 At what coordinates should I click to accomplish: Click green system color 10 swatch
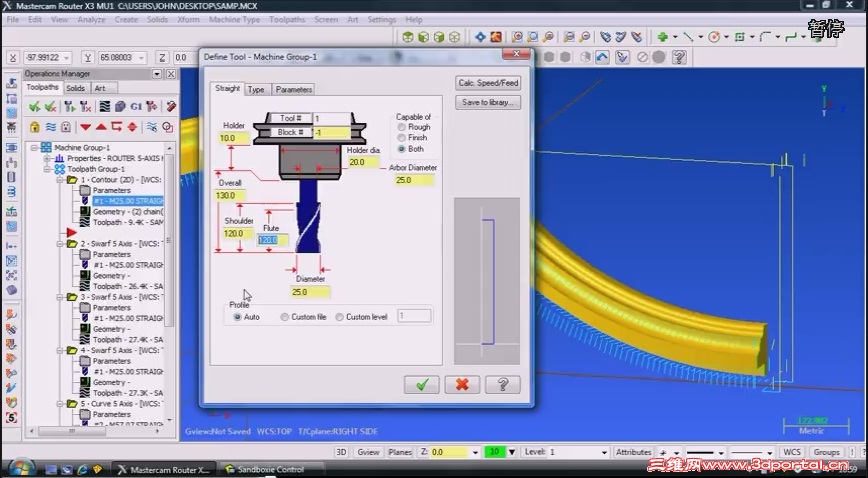click(494, 452)
